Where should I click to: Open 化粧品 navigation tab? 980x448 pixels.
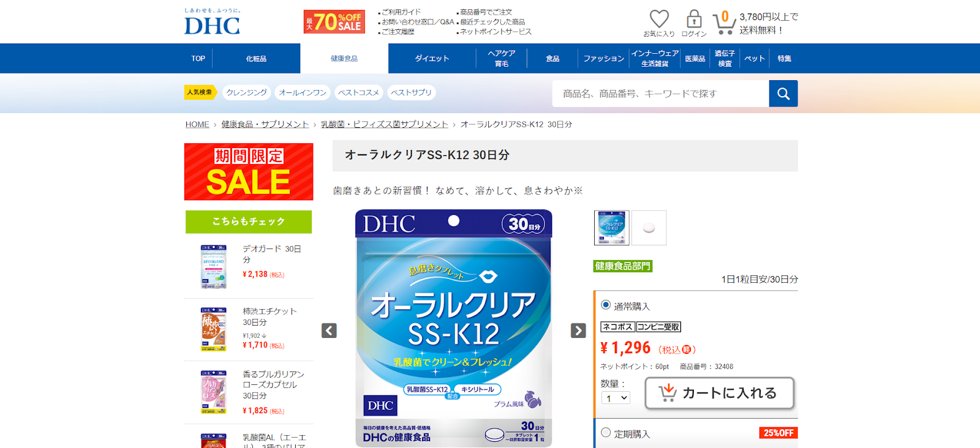pos(256,59)
